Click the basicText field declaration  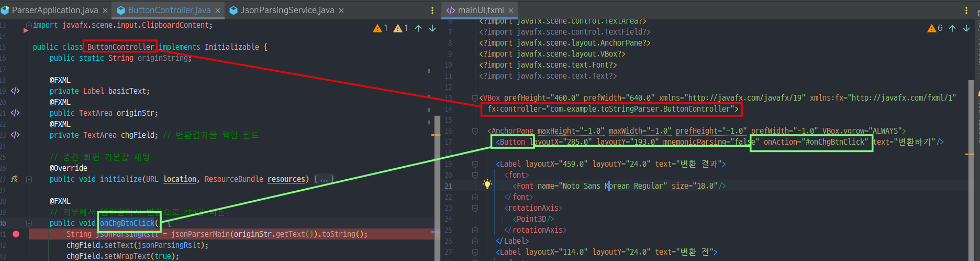pyautogui.click(x=128, y=91)
